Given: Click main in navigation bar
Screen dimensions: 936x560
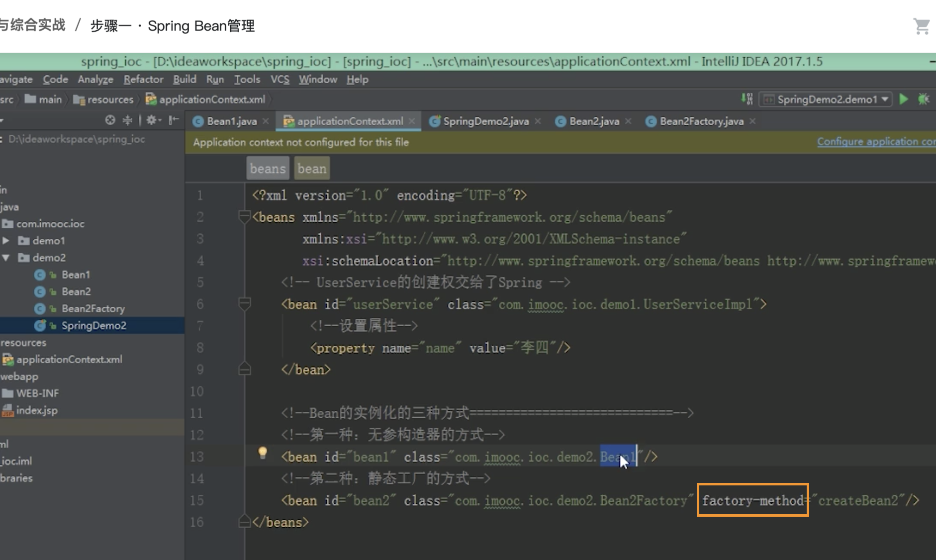Looking at the screenshot, I should [44, 99].
